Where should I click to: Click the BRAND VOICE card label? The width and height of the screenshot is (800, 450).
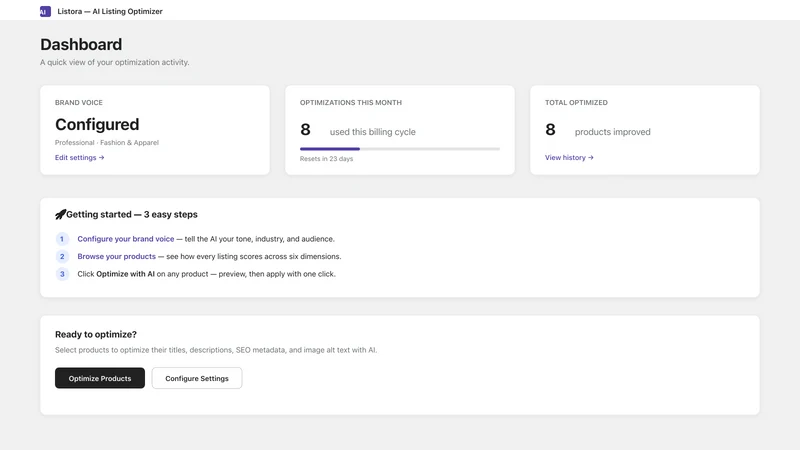click(x=79, y=103)
